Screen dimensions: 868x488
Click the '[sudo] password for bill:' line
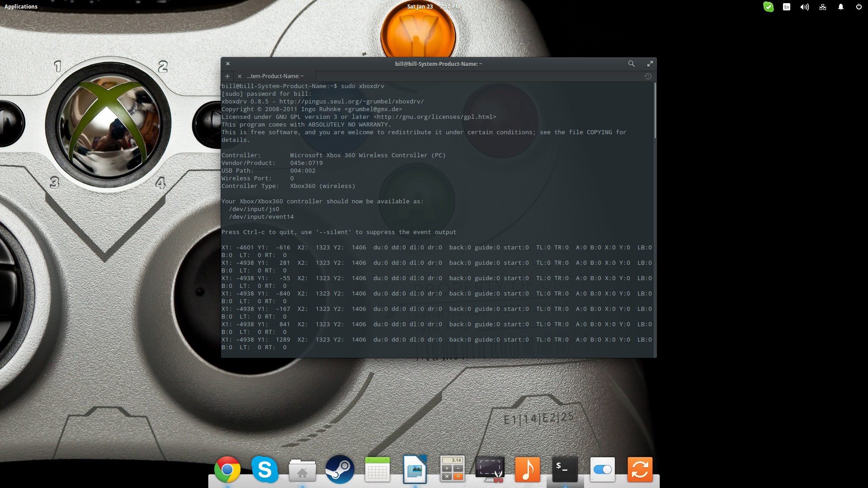point(266,94)
